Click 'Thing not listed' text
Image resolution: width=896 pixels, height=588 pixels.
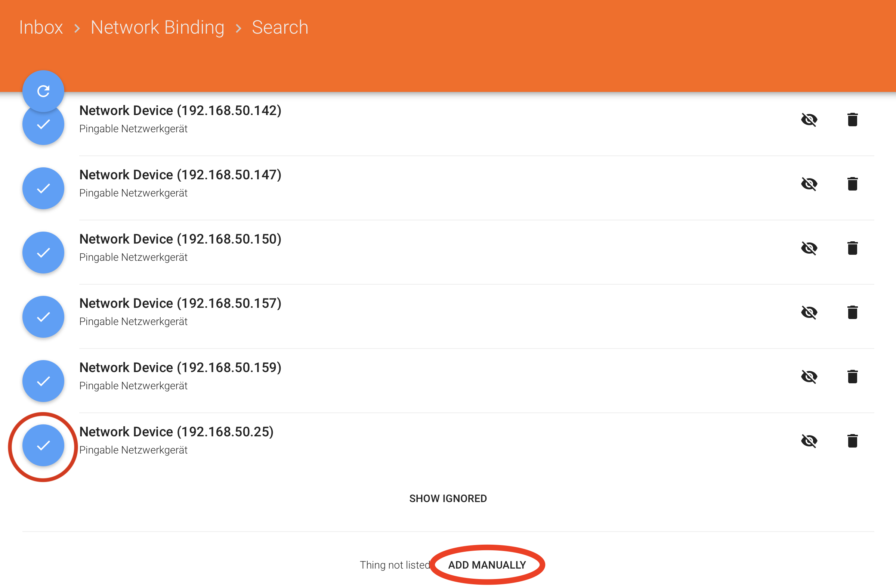point(395,566)
